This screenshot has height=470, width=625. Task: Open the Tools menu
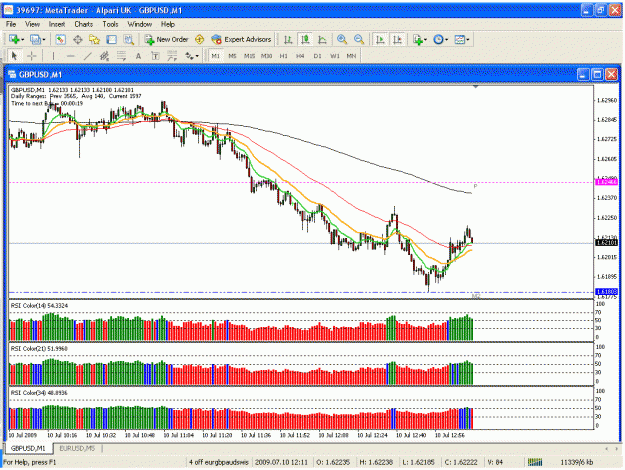pos(110,24)
